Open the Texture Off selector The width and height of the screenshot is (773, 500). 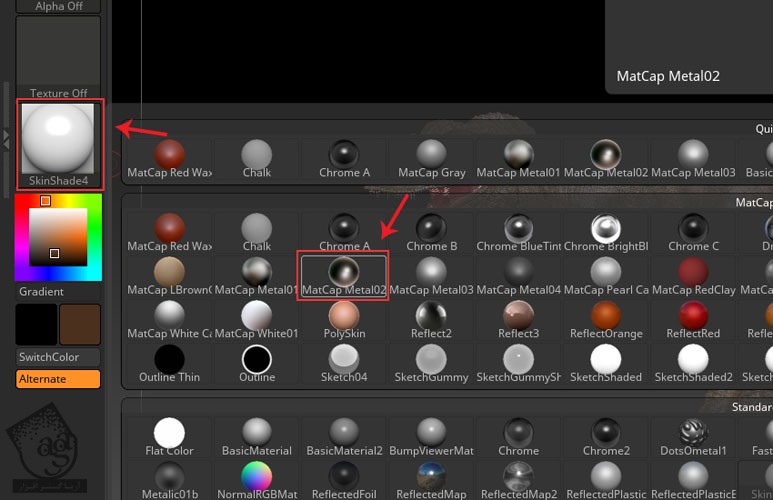tap(58, 58)
